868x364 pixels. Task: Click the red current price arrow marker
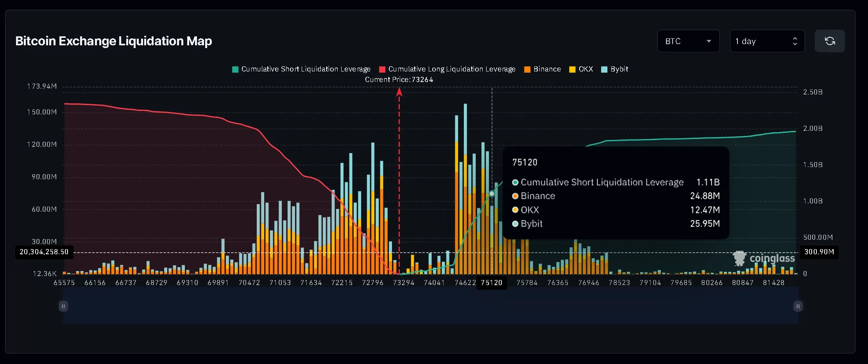point(399,92)
